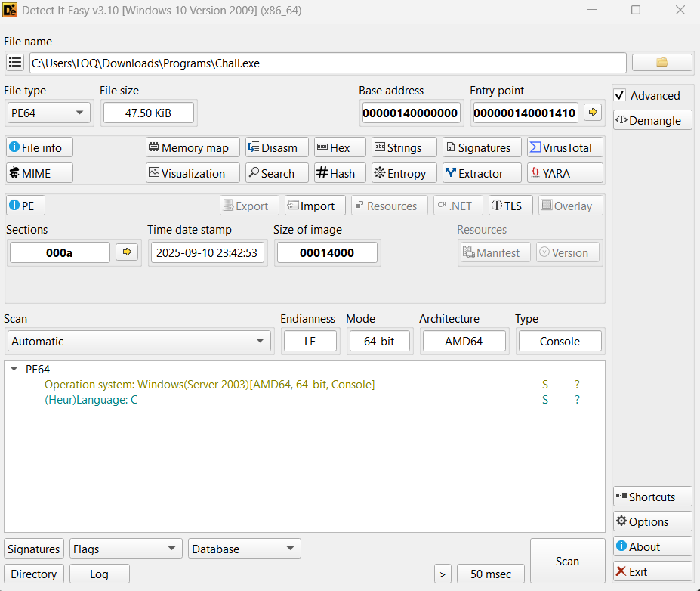
Task: Click the arrow next to Sections count
Action: 127,252
